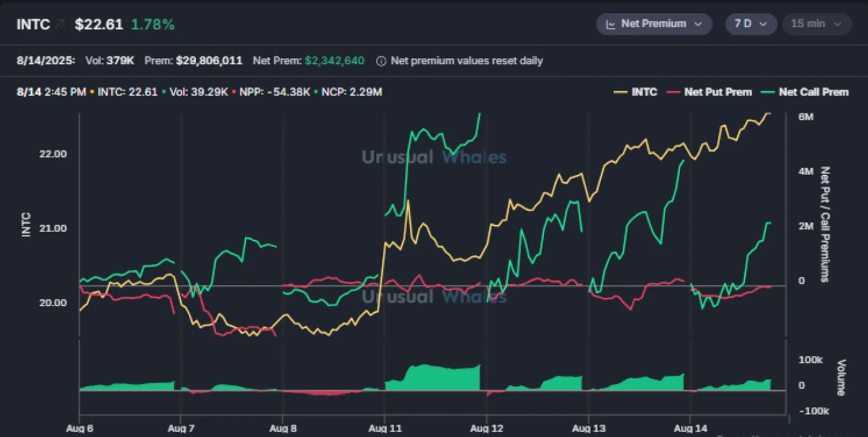Click the 6M premium axis label
The image size is (868, 437).
806,117
